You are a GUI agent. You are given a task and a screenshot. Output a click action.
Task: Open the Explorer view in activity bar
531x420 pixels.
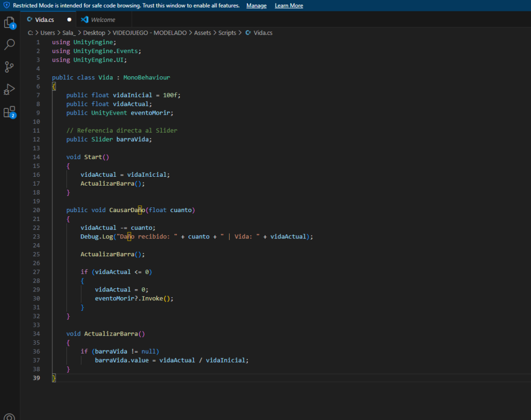click(9, 22)
